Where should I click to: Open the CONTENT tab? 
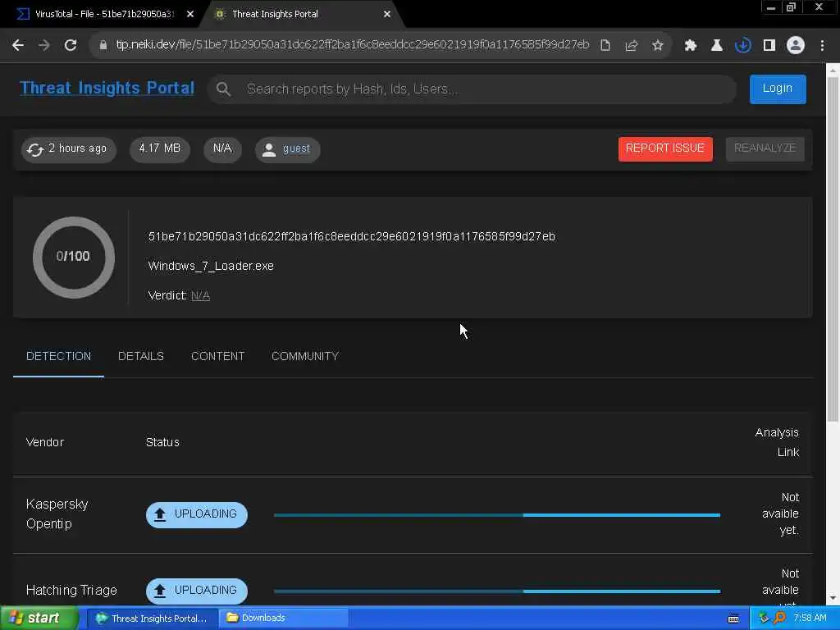tap(217, 356)
